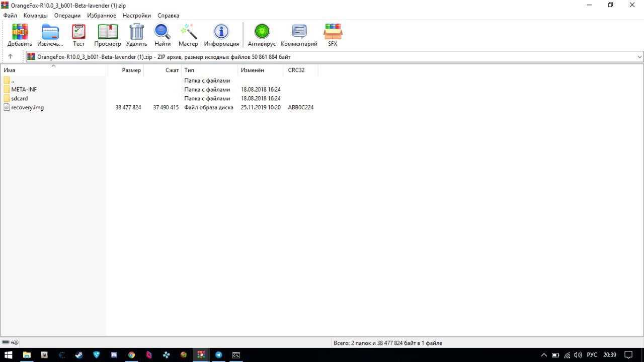This screenshot has height=362, width=644.
Task: Click the packed size 37 490 415
Action: click(166, 108)
